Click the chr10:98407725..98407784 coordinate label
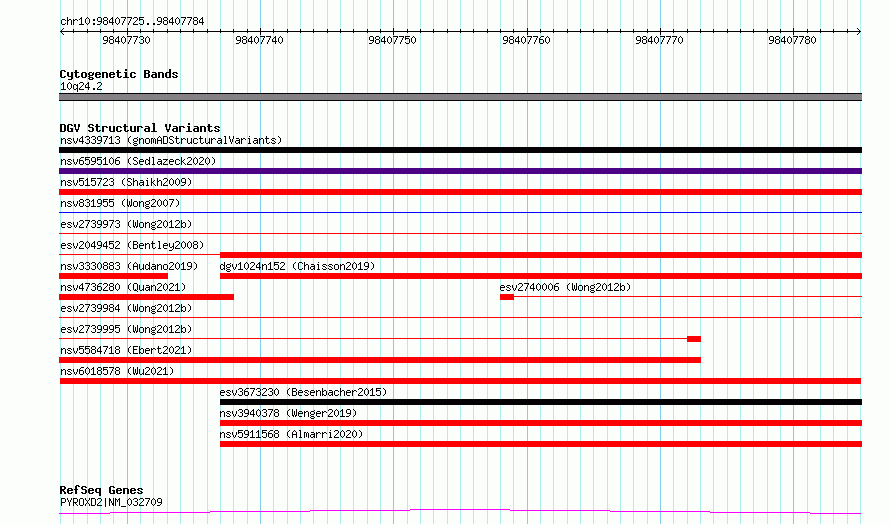The image size is (890, 524). [x=132, y=21]
